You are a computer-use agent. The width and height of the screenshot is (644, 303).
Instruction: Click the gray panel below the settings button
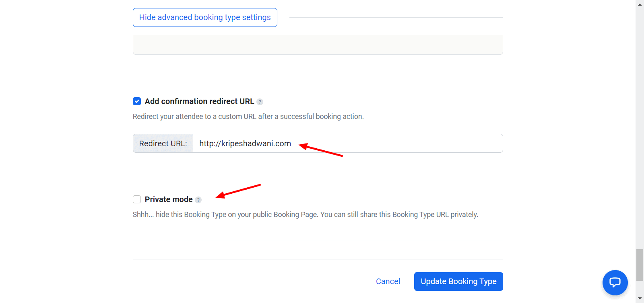pos(318,45)
